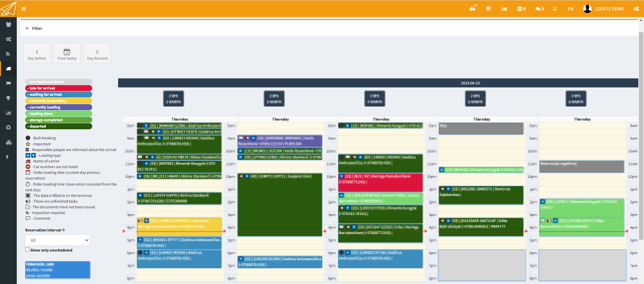Click the Comment legend icon
This screenshot has height=284, width=644.
click(x=28, y=218)
